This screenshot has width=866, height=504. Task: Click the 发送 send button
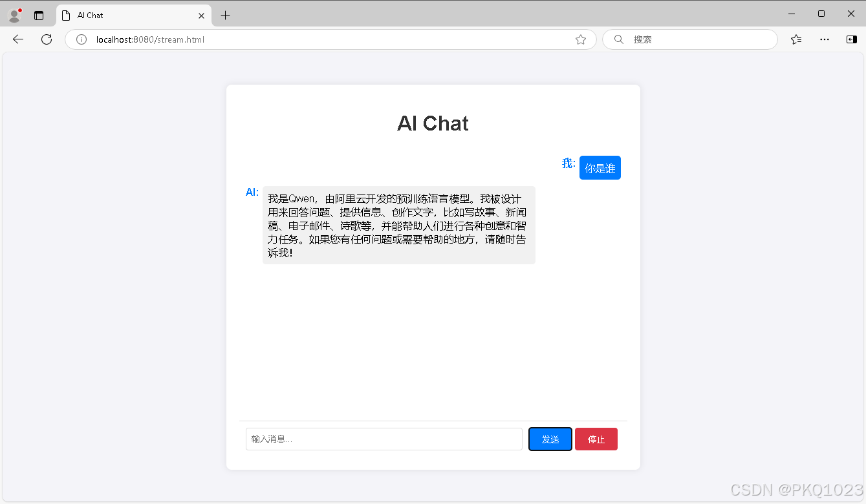click(x=550, y=439)
